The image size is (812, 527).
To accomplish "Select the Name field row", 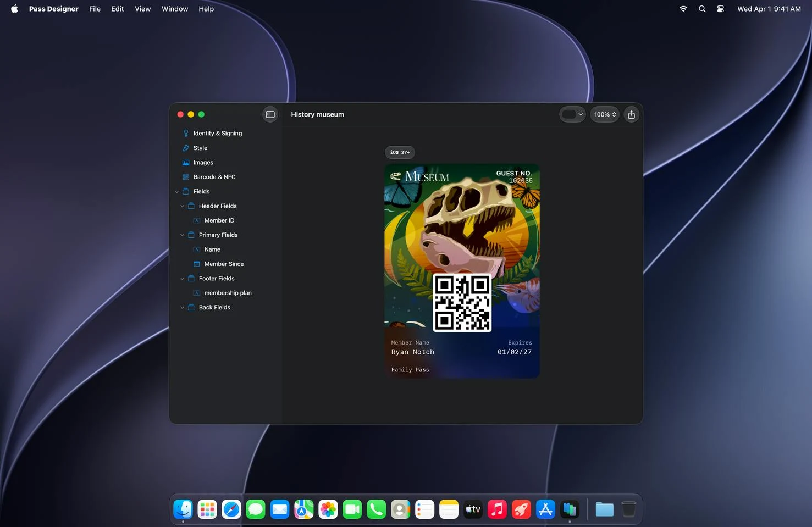I will (212, 249).
